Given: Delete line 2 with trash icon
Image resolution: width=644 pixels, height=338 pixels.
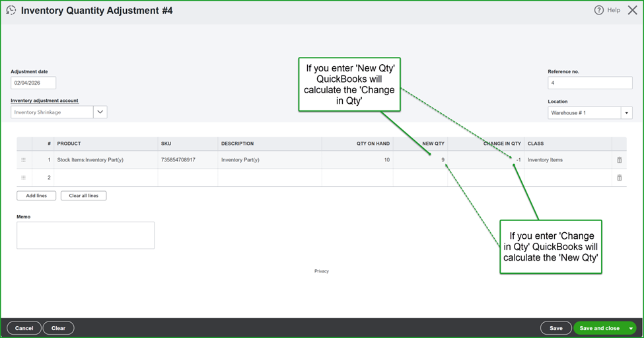Looking at the screenshot, I should 619,178.
